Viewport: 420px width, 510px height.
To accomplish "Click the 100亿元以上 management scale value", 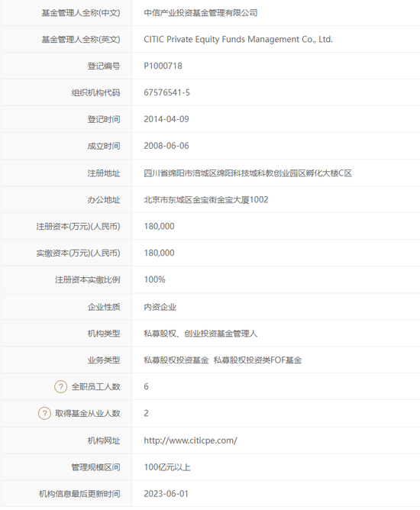I will pos(167,467).
